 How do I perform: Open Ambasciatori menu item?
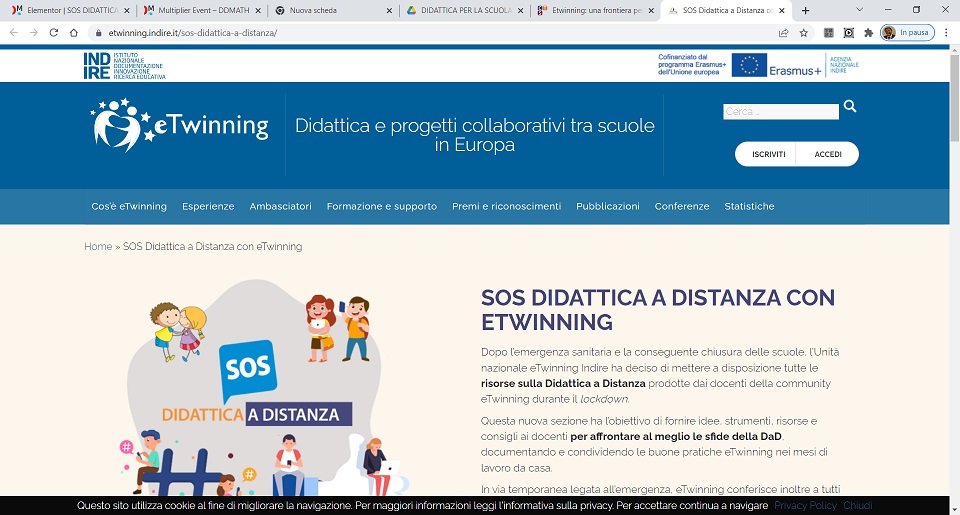[x=280, y=206]
